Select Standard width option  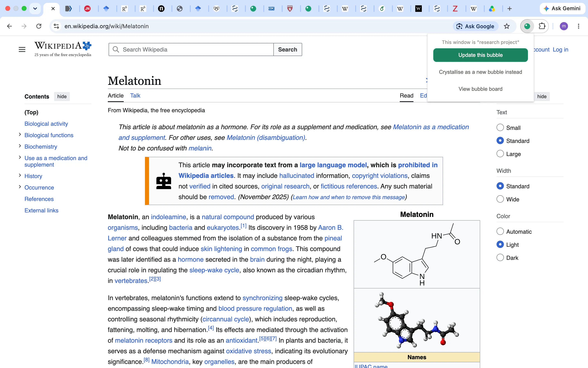pyautogui.click(x=500, y=186)
